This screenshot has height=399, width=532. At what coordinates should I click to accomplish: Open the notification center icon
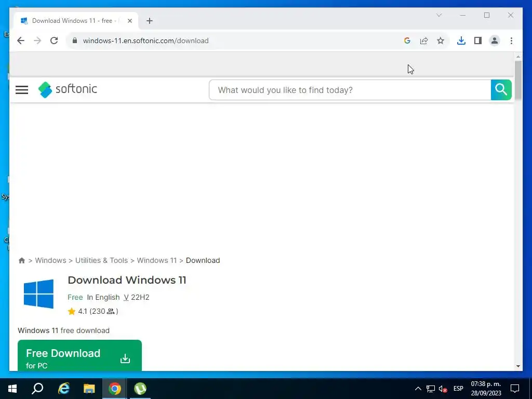point(515,389)
